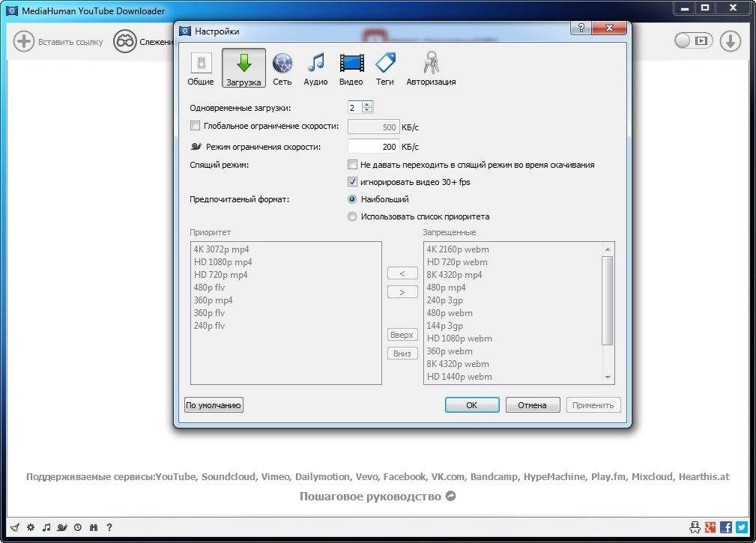Click the snail icon beside Режим ограничения скорости
The width and height of the screenshot is (756, 543).
(196, 146)
